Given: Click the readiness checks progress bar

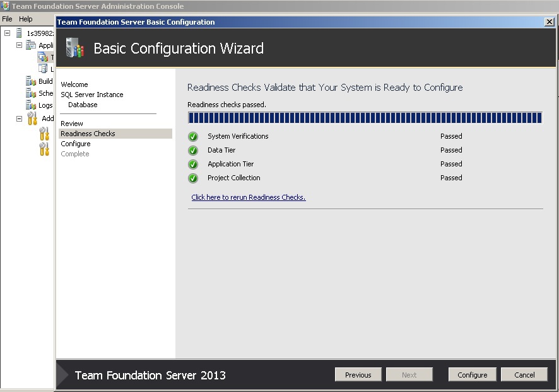Looking at the screenshot, I should (365, 118).
